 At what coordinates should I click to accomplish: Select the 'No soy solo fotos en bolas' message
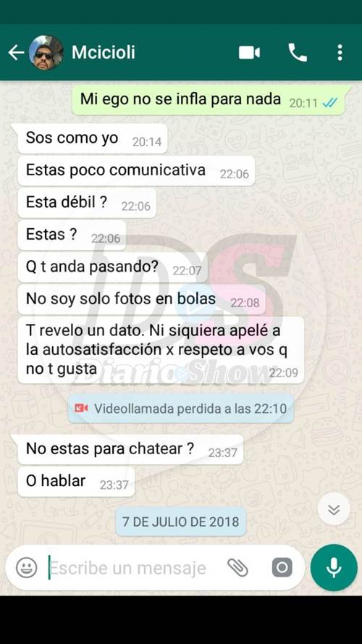(x=142, y=300)
